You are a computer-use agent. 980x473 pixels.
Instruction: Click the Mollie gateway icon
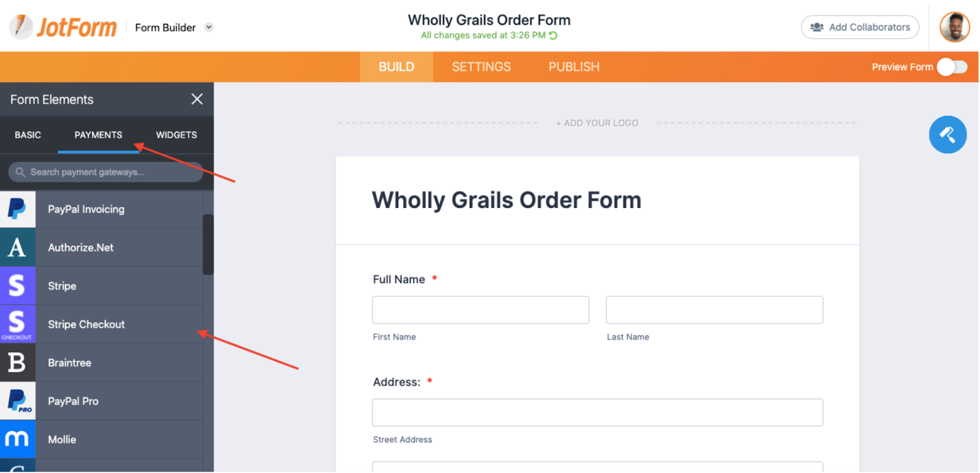(17, 439)
